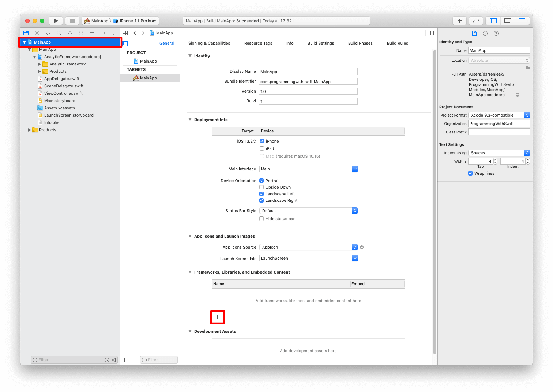Image resolution: width=553 pixels, height=392 pixels.
Task: Check Hide status bar option
Action: tap(262, 219)
